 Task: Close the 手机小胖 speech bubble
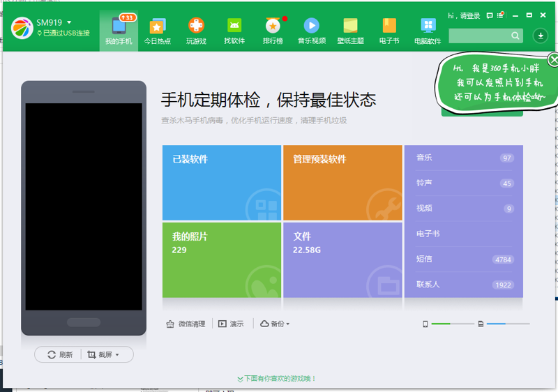pos(552,60)
